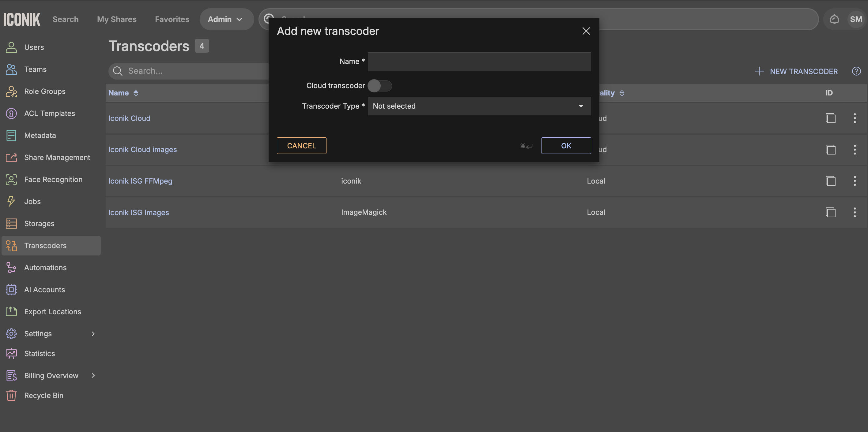The height and width of the screenshot is (432, 868).
Task: Expand the Billing Overview submenu
Action: pos(93,375)
